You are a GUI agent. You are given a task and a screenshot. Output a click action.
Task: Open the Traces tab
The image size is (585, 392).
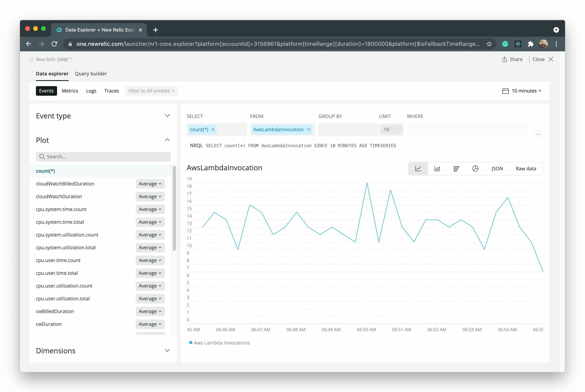[112, 91]
